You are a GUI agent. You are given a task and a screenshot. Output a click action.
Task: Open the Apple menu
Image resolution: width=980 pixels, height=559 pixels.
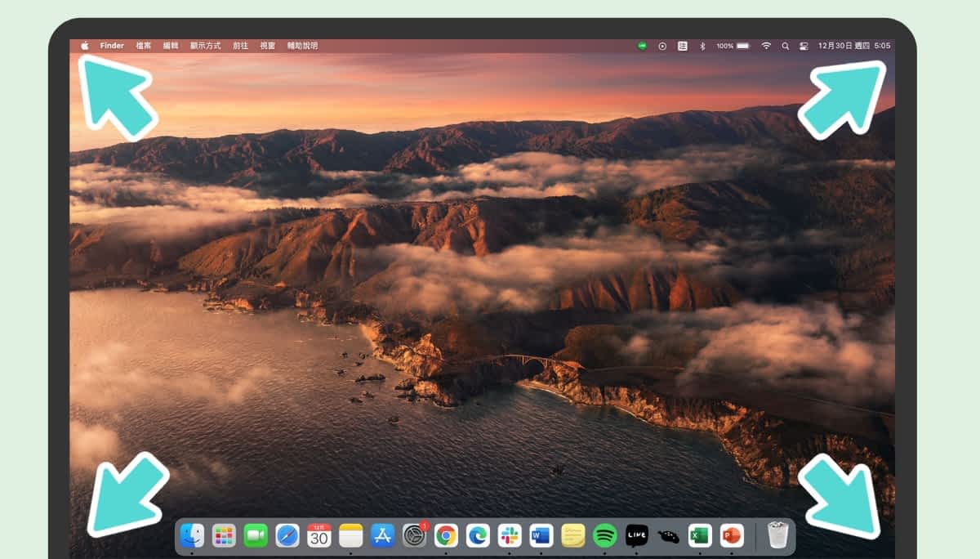tap(85, 46)
